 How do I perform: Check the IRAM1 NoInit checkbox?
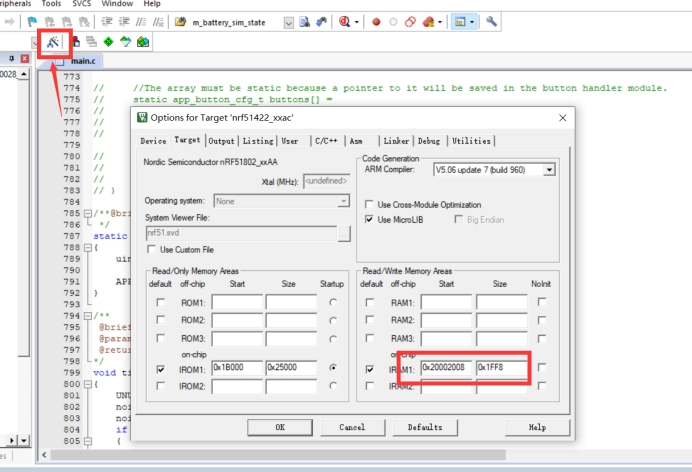click(x=542, y=367)
